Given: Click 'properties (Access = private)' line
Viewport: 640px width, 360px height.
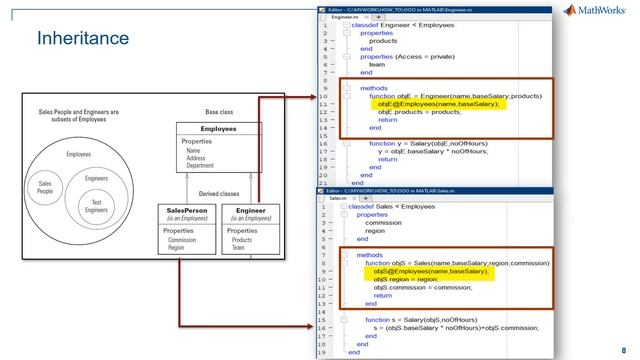Looking at the screenshot, I should click(x=407, y=57).
